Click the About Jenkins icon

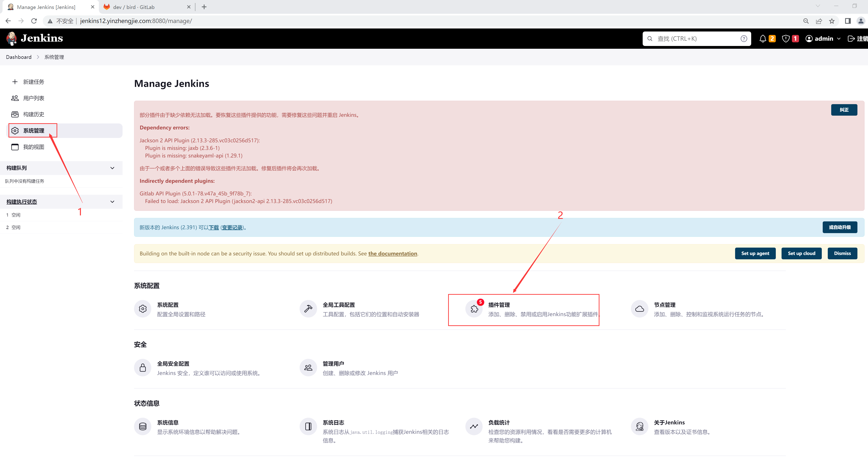[639, 427]
